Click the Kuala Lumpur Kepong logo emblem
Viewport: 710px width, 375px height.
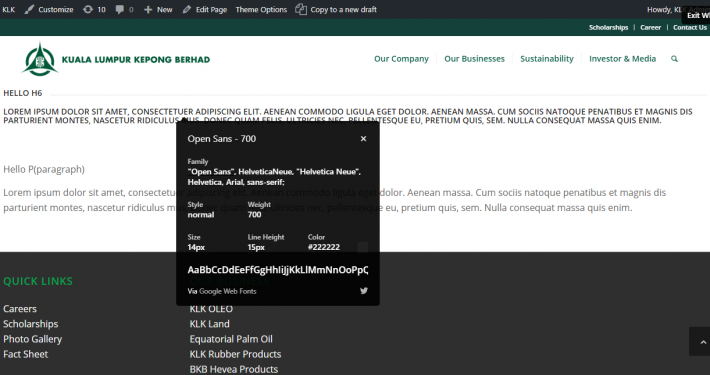pyautogui.click(x=40, y=59)
